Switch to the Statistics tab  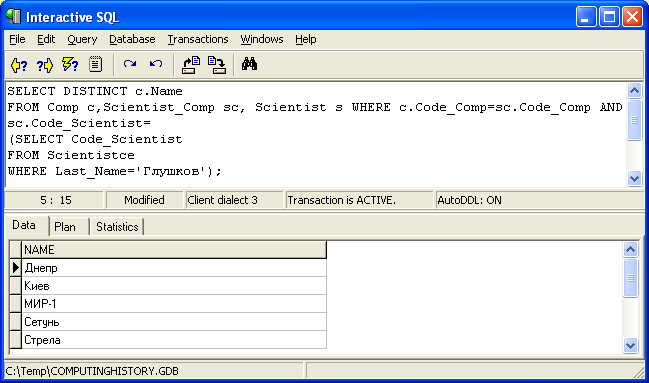pyautogui.click(x=117, y=227)
